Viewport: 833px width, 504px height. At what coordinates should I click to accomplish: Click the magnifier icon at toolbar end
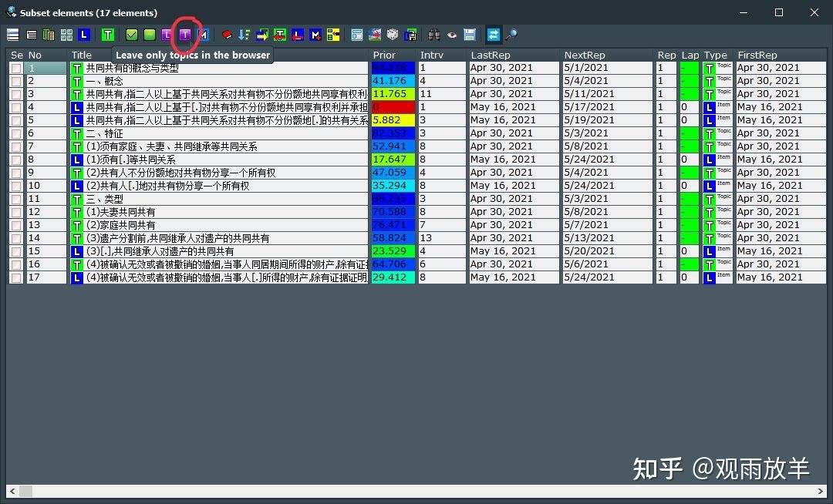tap(511, 35)
